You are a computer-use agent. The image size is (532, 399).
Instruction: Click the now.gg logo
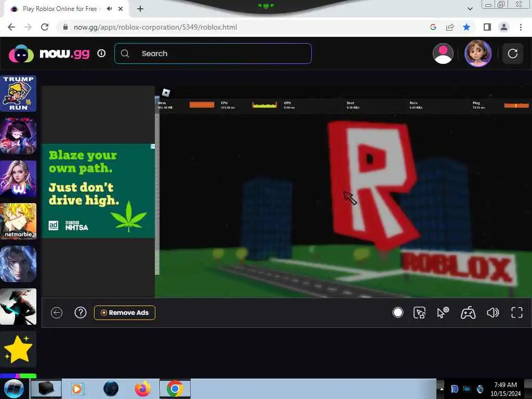click(49, 54)
